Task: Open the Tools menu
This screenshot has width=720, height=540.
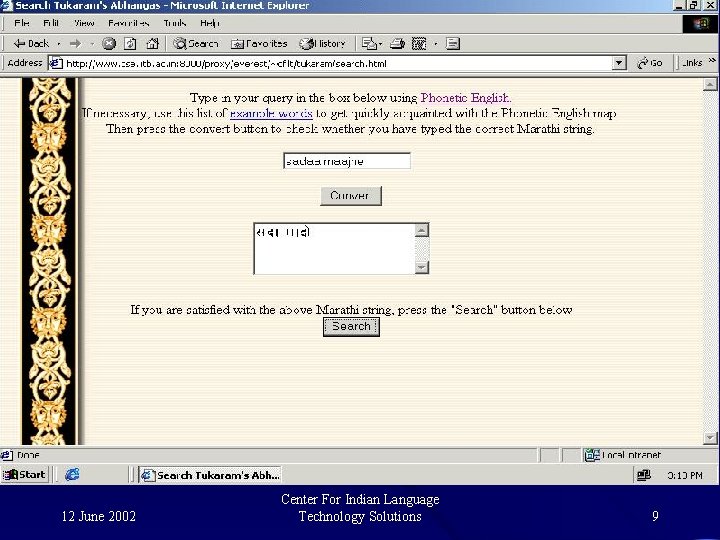Action: click(x=175, y=23)
